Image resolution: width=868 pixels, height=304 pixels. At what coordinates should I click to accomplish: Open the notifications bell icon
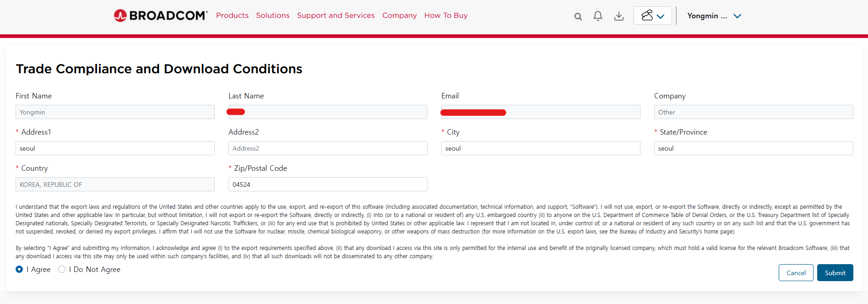click(x=598, y=16)
